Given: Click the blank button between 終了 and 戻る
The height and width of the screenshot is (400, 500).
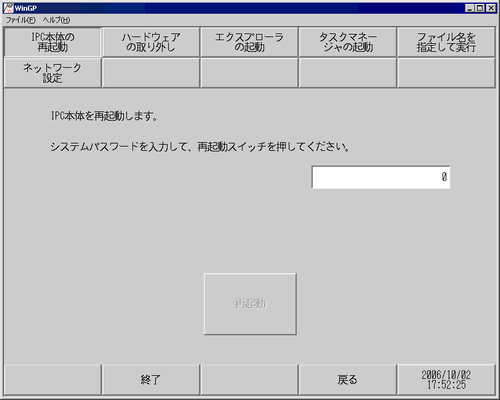Looking at the screenshot, I should coord(249,380).
